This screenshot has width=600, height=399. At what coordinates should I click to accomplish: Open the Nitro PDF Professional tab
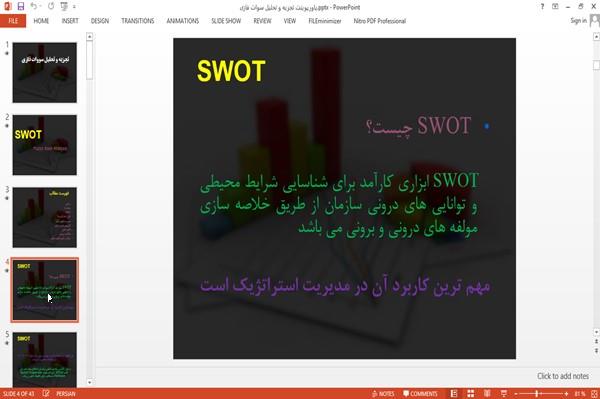tap(380, 21)
